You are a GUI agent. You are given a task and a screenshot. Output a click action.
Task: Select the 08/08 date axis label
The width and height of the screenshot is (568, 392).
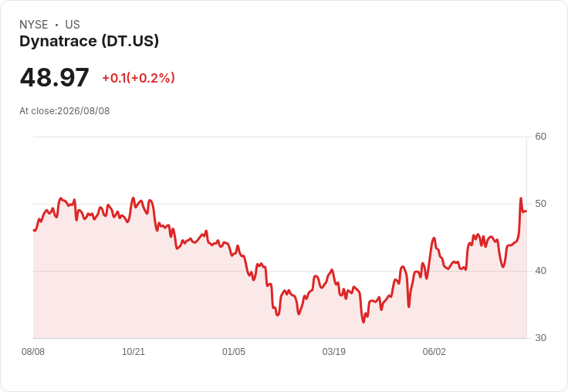(x=33, y=351)
